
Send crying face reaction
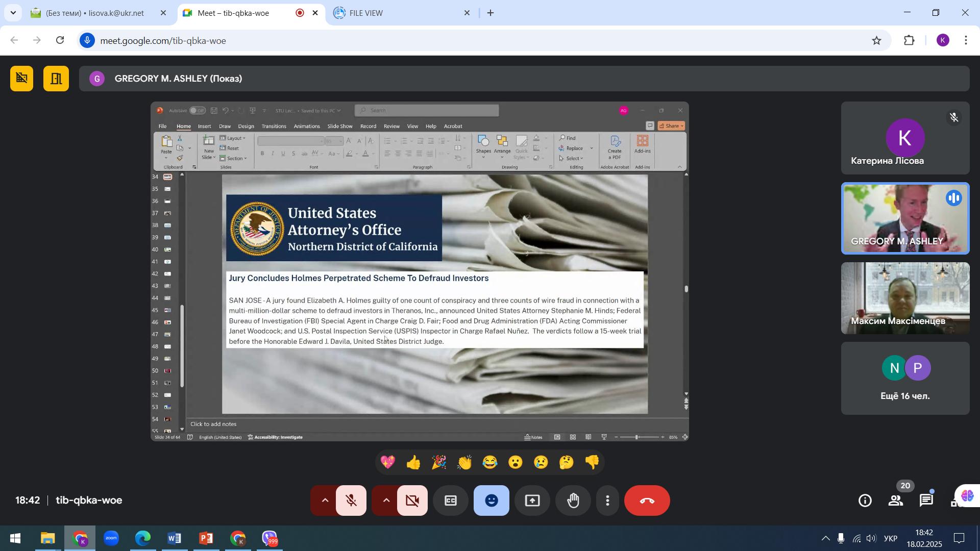[541, 463]
